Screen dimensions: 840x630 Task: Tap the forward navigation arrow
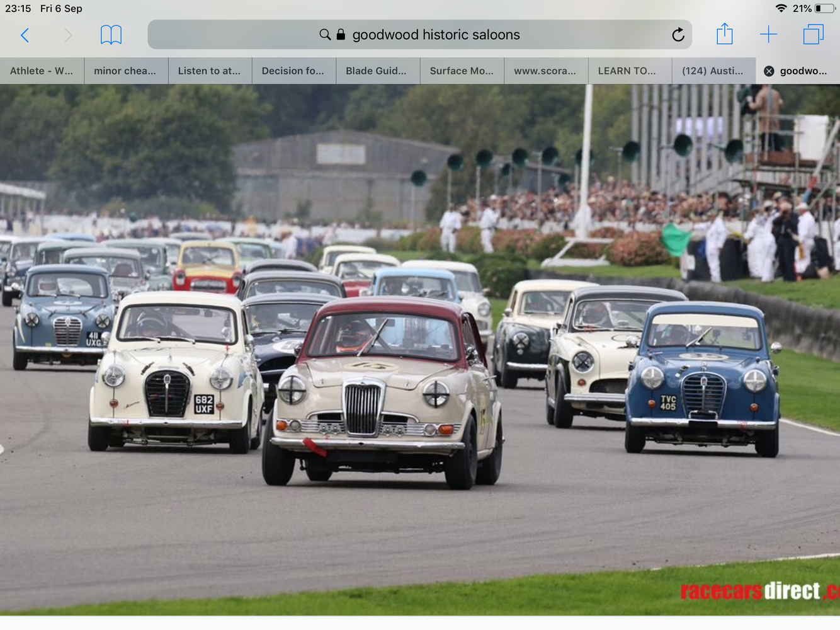[68, 35]
